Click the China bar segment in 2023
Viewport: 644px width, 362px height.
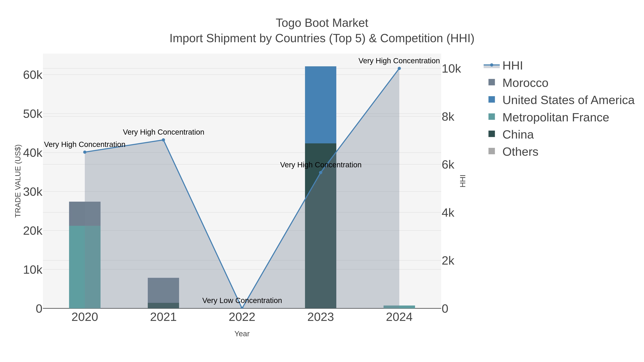[x=321, y=226]
